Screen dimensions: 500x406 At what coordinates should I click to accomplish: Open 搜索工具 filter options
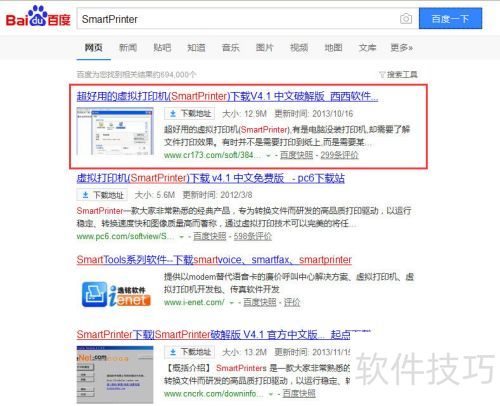coord(398,74)
